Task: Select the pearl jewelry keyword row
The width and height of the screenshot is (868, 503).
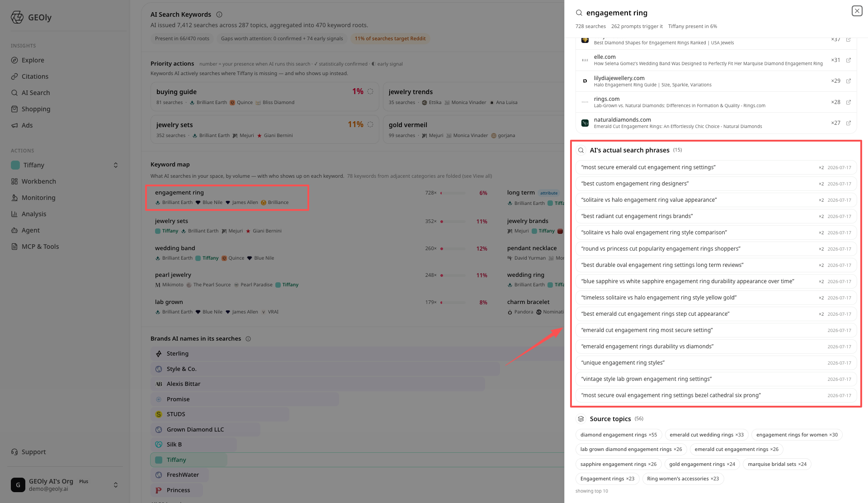Action: (x=321, y=280)
